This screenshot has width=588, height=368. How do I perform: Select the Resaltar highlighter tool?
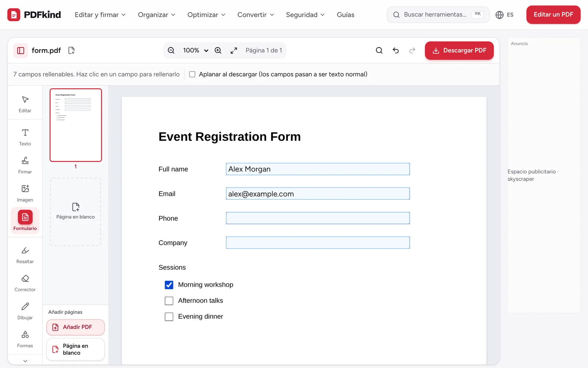(x=25, y=255)
